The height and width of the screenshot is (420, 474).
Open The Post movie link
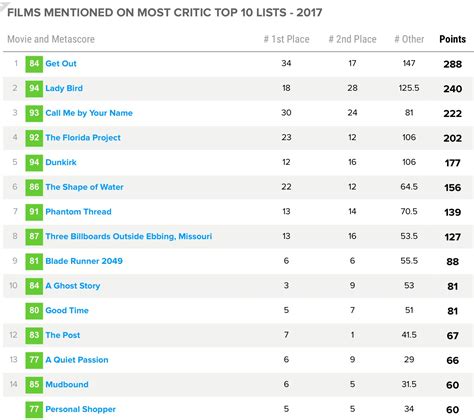63,335
